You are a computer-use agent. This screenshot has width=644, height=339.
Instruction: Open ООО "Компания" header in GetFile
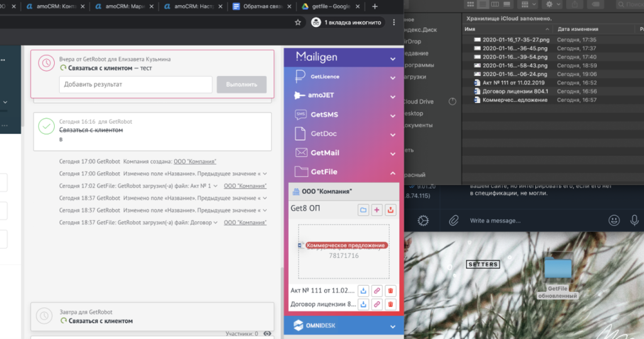(344, 191)
